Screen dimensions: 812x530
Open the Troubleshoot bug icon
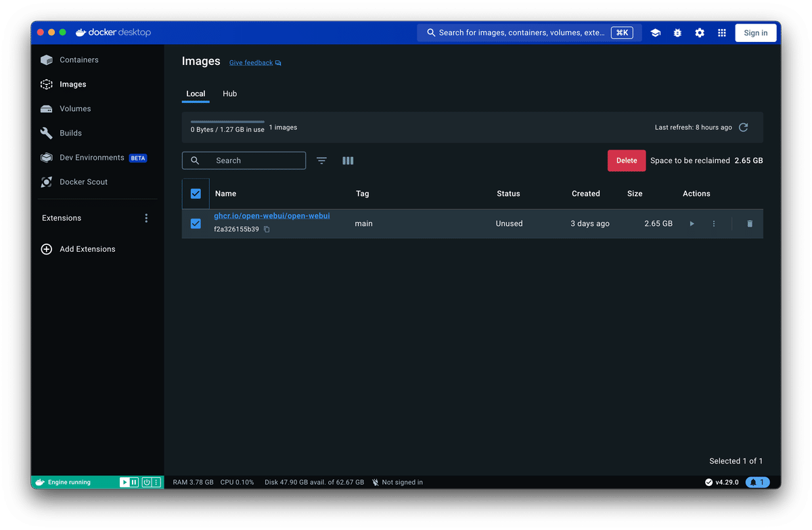677,32
